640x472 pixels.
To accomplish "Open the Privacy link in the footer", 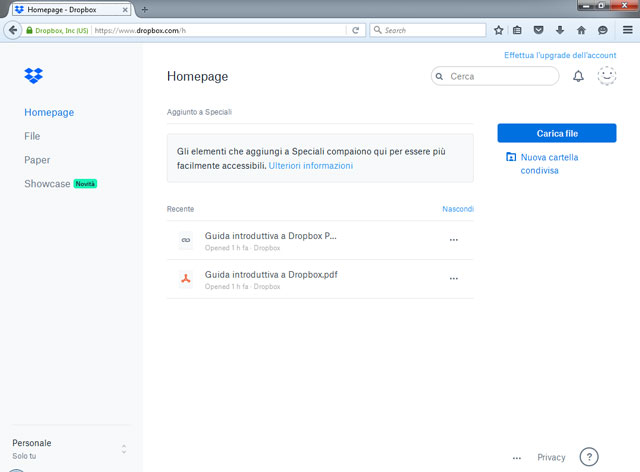I will click(x=551, y=457).
